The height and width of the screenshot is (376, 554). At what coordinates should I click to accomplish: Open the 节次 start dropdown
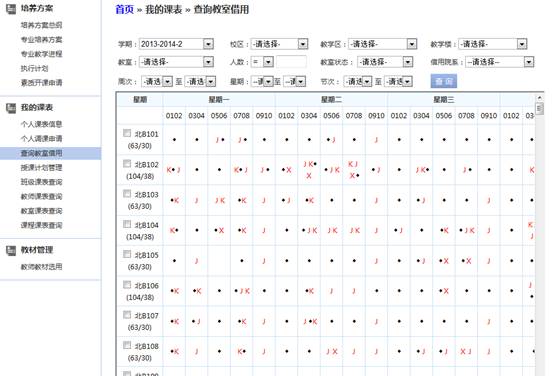(358, 82)
